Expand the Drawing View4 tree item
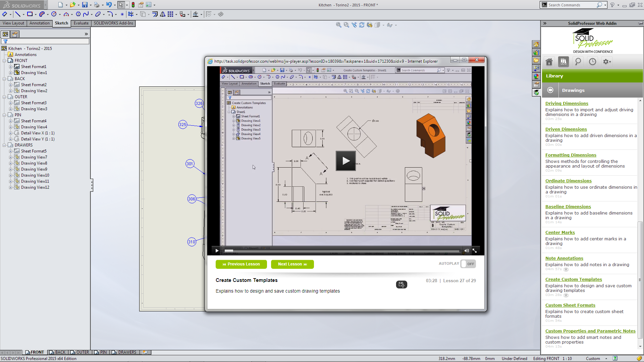 [x=10, y=127]
